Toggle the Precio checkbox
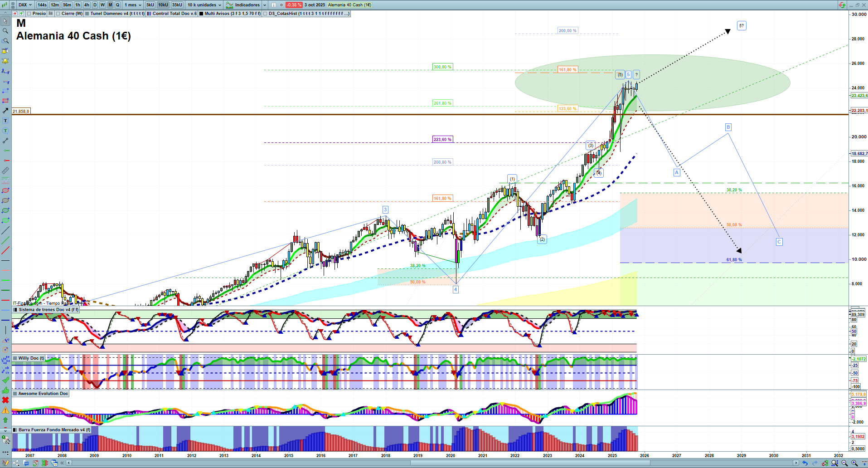This screenshot has height=468, width=868. click(29, 14)
